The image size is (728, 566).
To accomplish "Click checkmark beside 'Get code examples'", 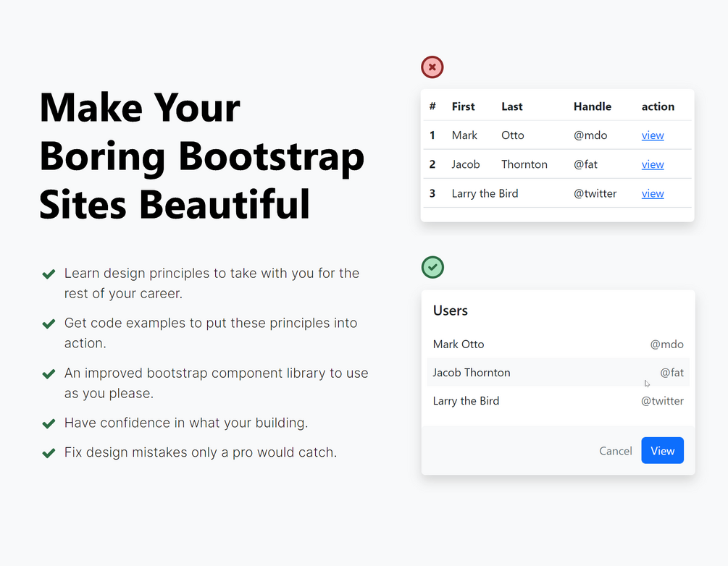I will tap(49, 324).
